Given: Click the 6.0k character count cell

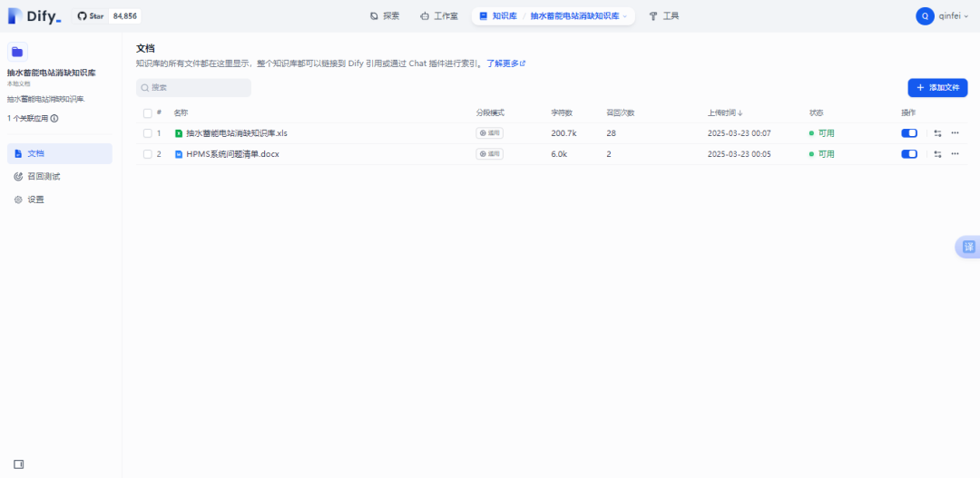Looking at the screenshot, I should click(559, 154).
